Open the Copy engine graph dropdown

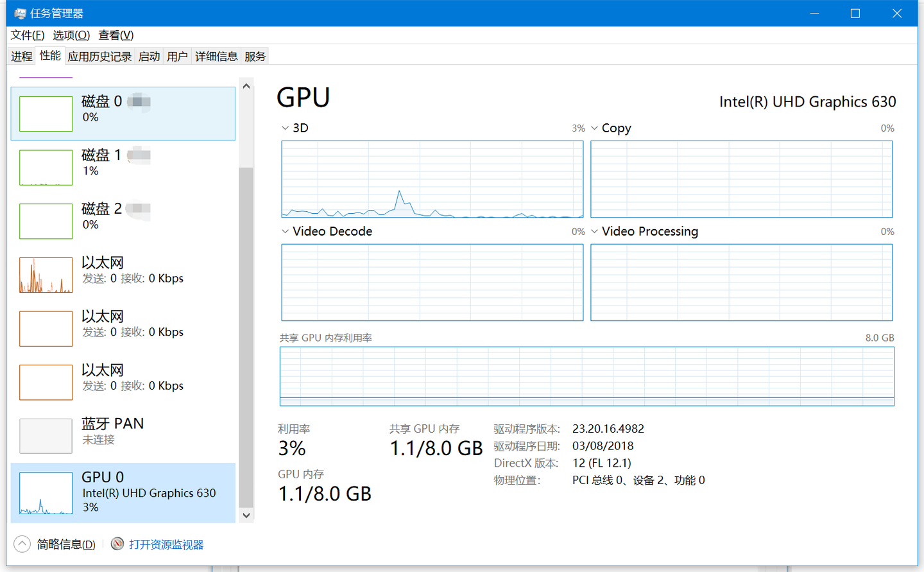coord(595,128)
